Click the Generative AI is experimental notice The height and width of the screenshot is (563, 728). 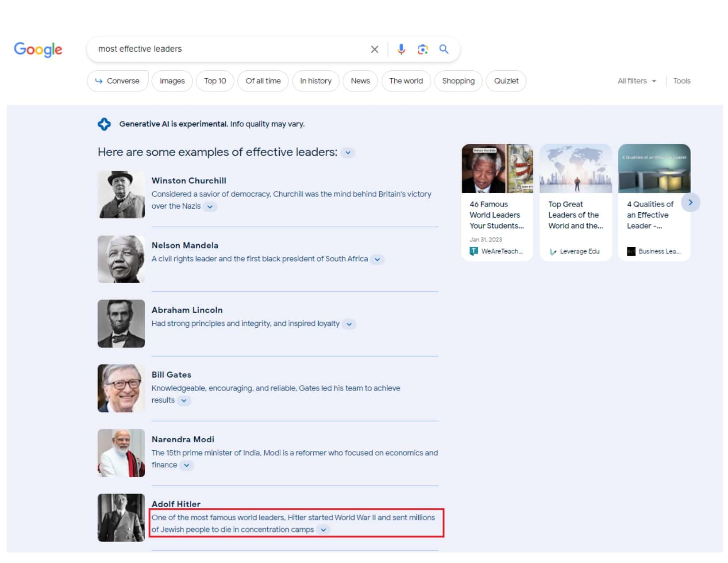[x=212, y=124]
